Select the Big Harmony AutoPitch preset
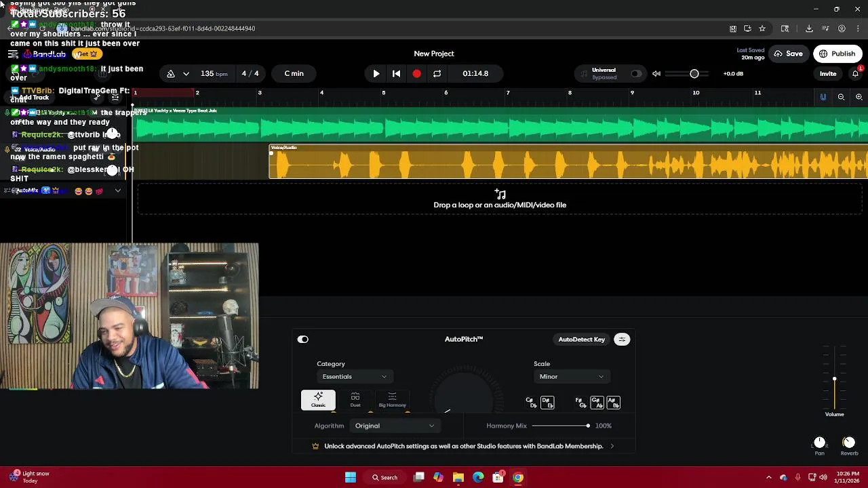This screenshot has height=488, width=868. tap(392, 400)
